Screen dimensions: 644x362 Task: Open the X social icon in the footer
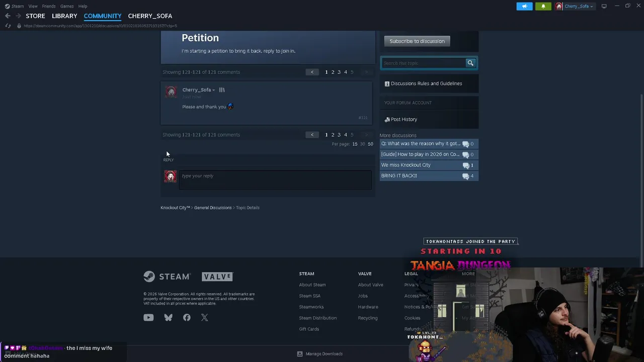(x=204, y=317)
